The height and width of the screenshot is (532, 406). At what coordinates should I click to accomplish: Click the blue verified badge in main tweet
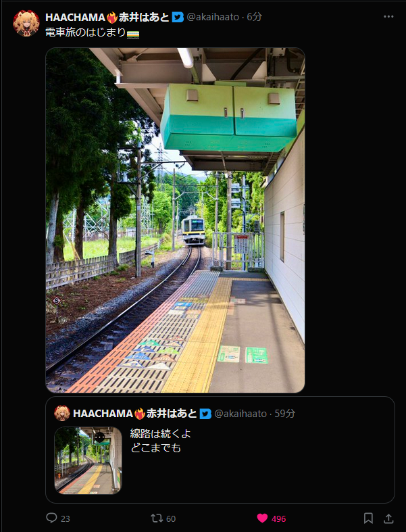click(178, 17)
